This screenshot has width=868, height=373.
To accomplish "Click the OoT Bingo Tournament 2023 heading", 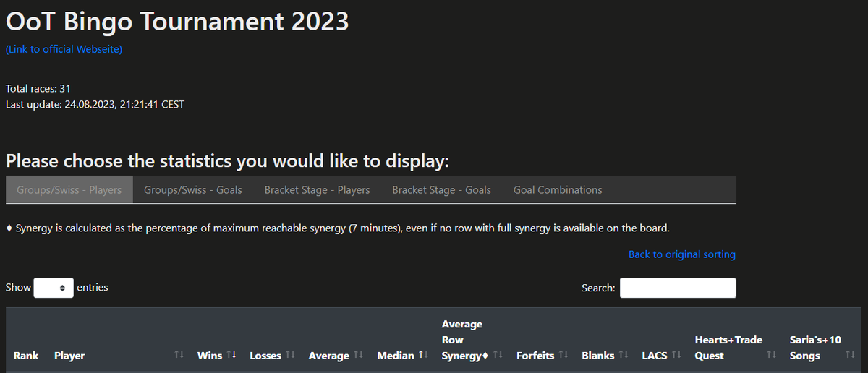I will (177, 22).
